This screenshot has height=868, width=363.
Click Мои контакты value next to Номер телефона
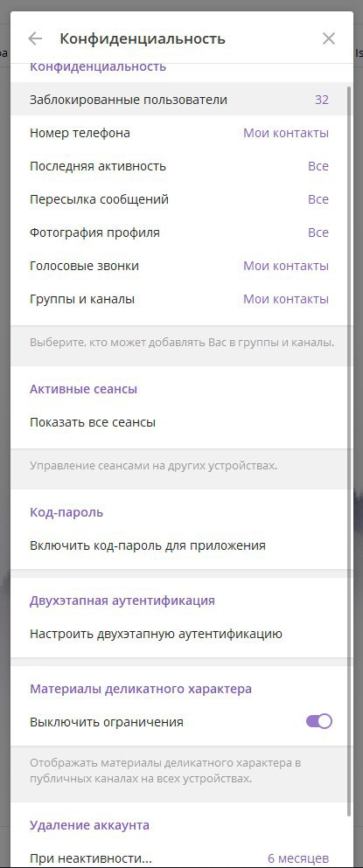[x=286, y=133]
